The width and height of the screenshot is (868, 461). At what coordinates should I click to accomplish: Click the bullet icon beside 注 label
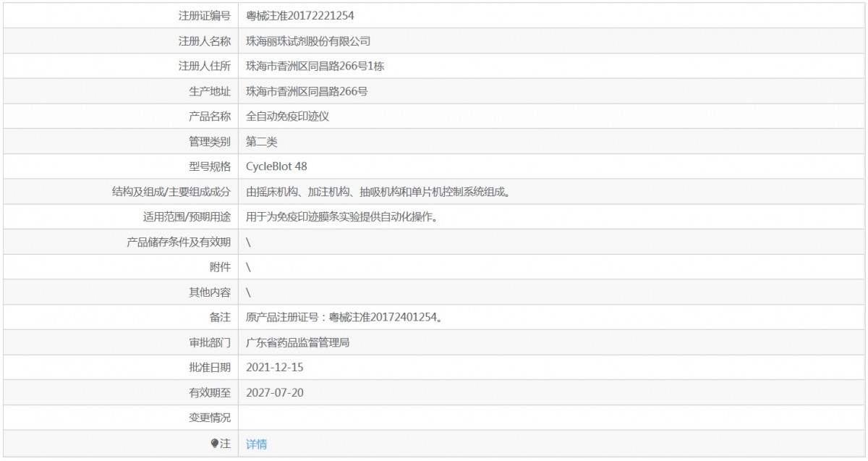(x=214, y=444)
